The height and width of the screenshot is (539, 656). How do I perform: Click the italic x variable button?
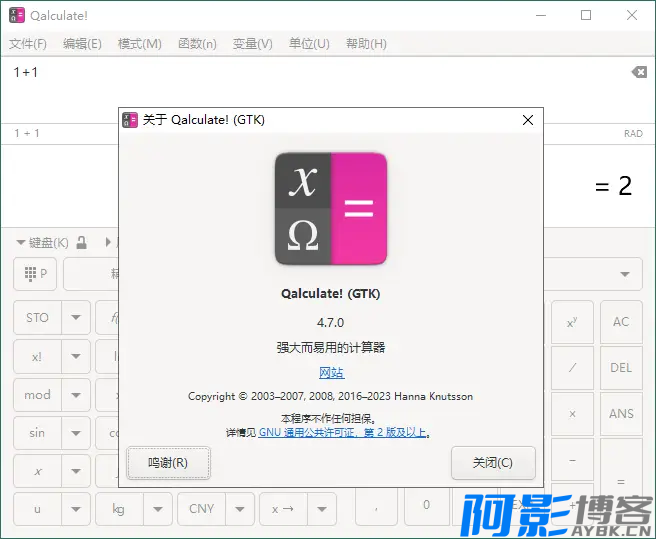[37, 471]
